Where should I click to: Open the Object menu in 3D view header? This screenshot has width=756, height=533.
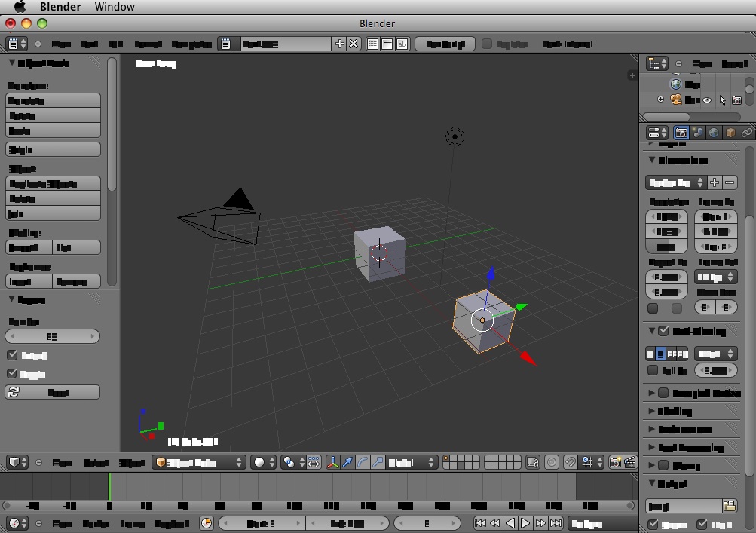(x=132, y=463)
